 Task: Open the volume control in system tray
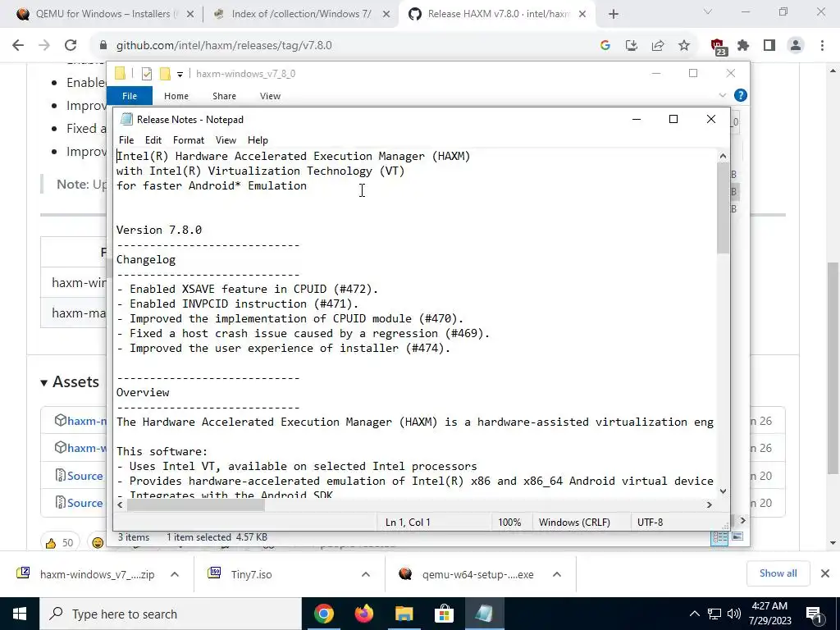(734, 614)
